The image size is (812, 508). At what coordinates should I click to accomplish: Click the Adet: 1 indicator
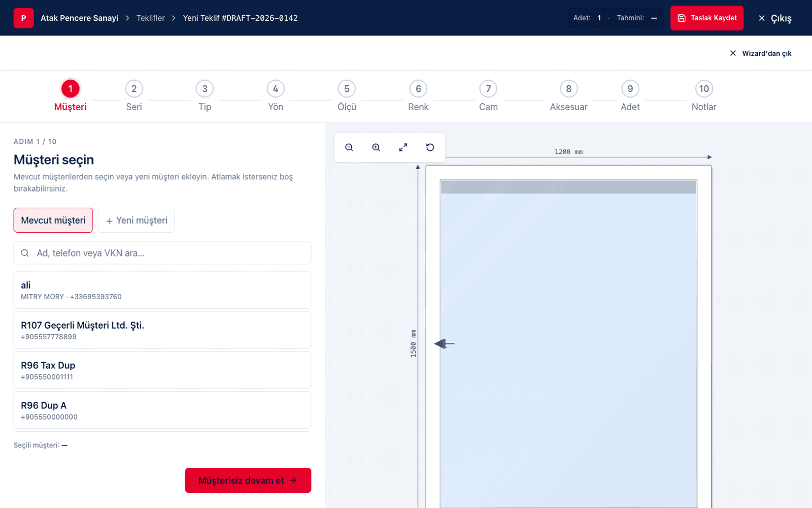[x=587, y=18]
